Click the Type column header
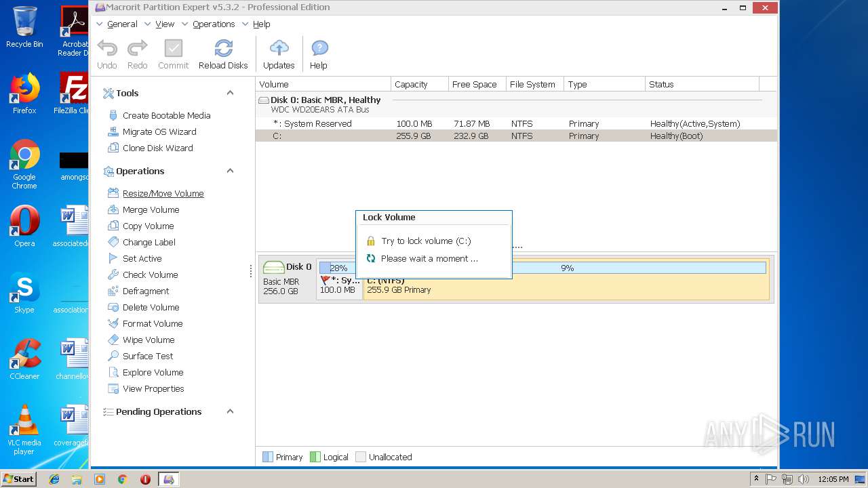This screenshot has height=488, width=868. coord(605,84)
